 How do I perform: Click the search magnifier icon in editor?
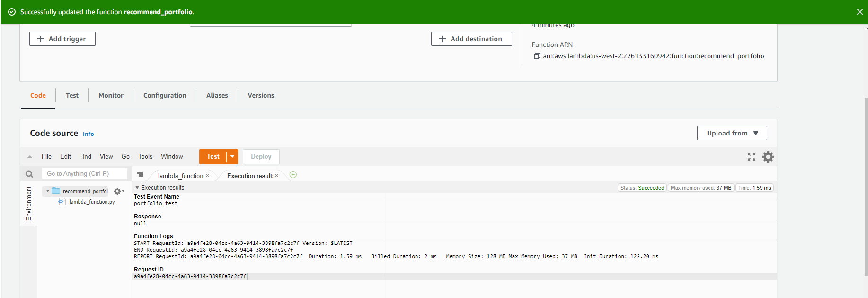tap(29, 174)
